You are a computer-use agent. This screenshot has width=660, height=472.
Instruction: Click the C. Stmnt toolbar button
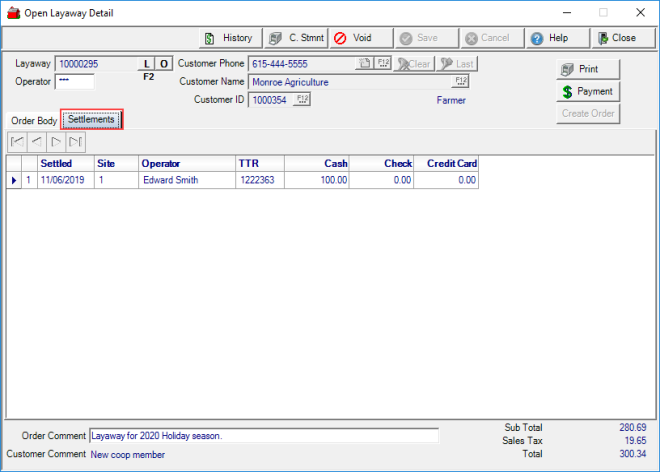[295, 38]
